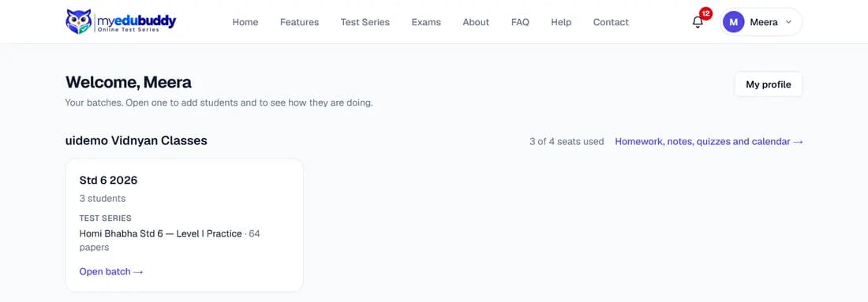This screenshot has width=868, height=302.
Task: Click the Open batch link
Action: coord(111,271)
